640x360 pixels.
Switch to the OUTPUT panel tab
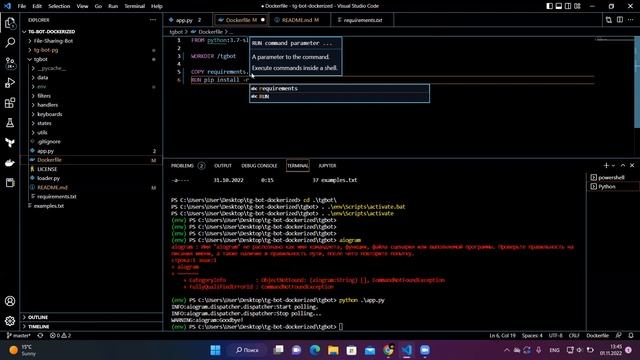(223, 166)
